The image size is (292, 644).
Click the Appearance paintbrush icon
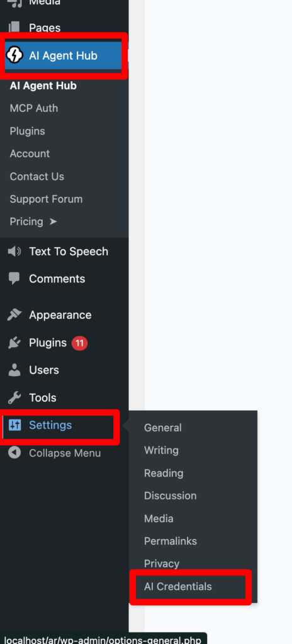14,315
